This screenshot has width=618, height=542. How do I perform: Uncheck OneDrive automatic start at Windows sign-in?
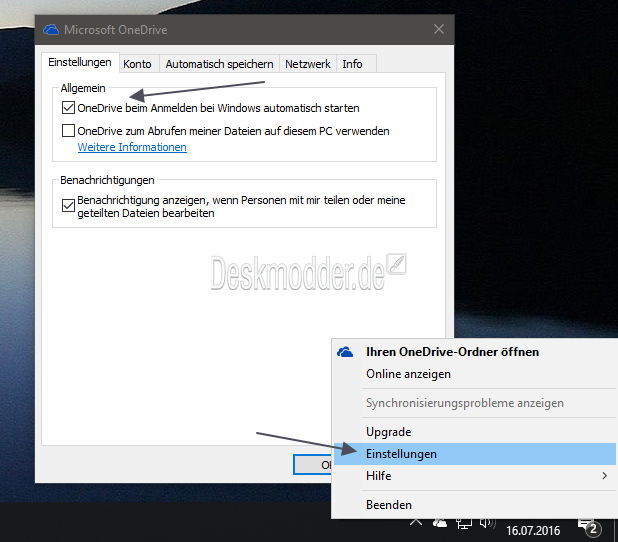(68, 107)
